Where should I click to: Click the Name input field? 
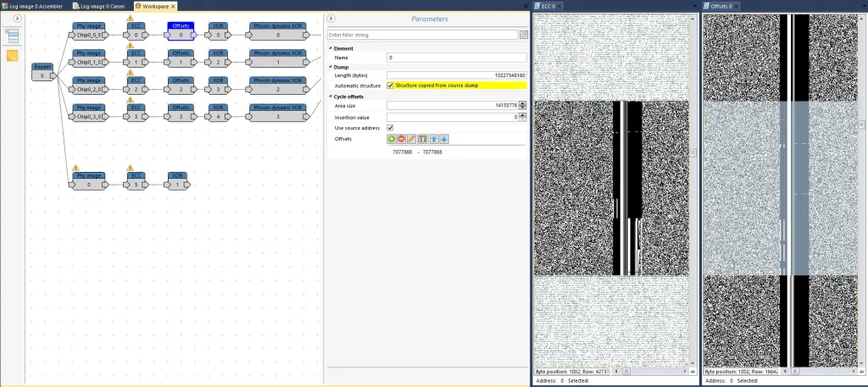click(x=457, y=58)
